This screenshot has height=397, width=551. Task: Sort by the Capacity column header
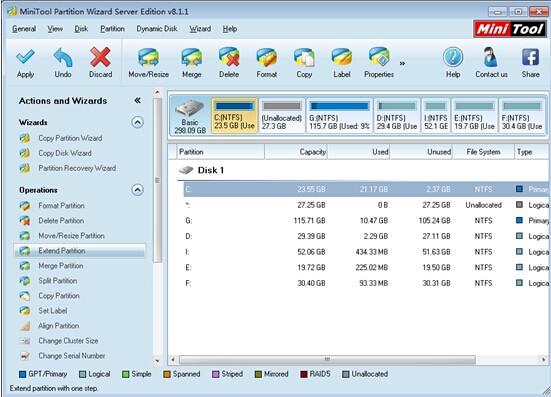coord(296,152)
